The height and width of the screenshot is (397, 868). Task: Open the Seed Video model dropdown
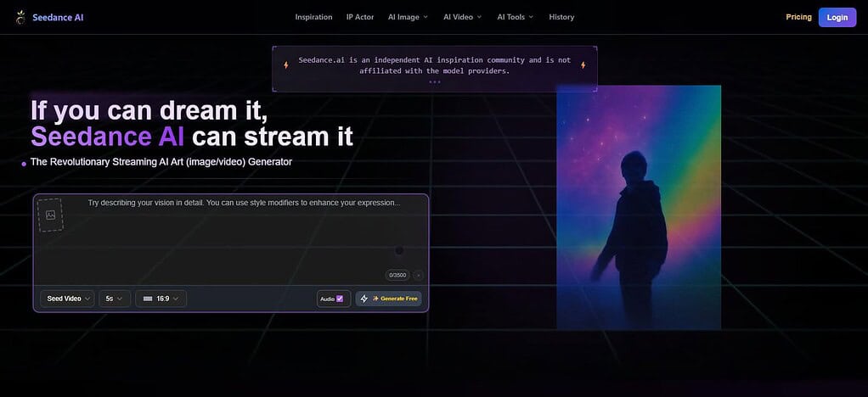click(67, 299)
